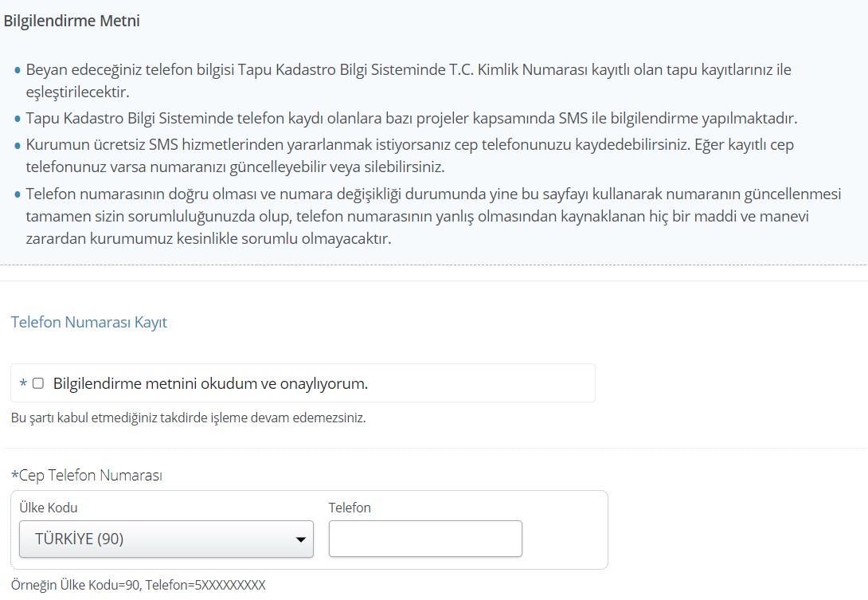The height and width of the screenshot is (600, 868).
Task: Click the bullet text about SMS ile bilgilendirme
Action: pos(411,119)
